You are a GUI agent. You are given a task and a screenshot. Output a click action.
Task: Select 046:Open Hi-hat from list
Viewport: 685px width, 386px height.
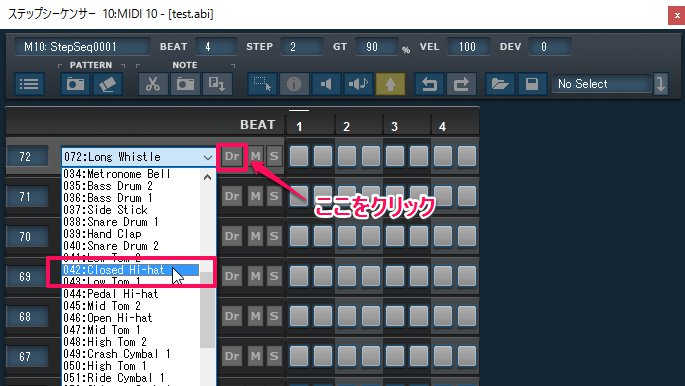click(x=131, y=318)
